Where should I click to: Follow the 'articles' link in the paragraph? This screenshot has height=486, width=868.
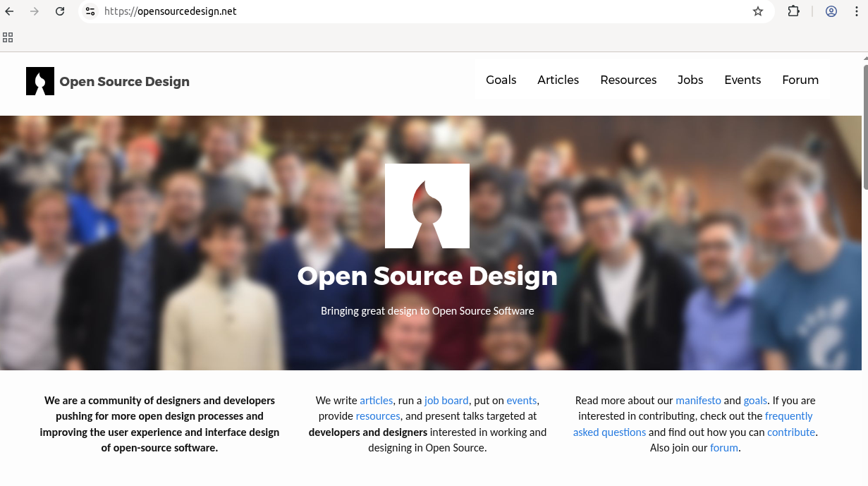(x=377, y=400)
